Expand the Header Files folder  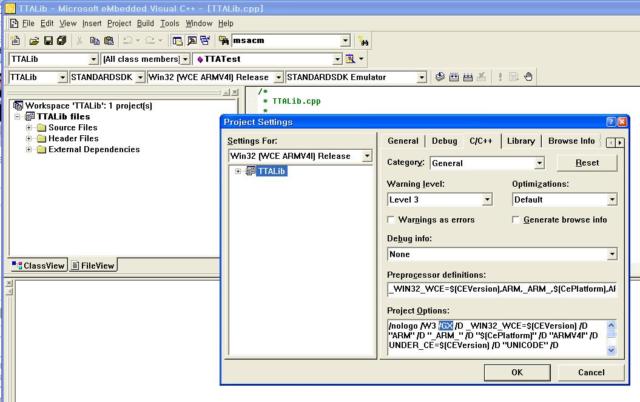point(29,138)
